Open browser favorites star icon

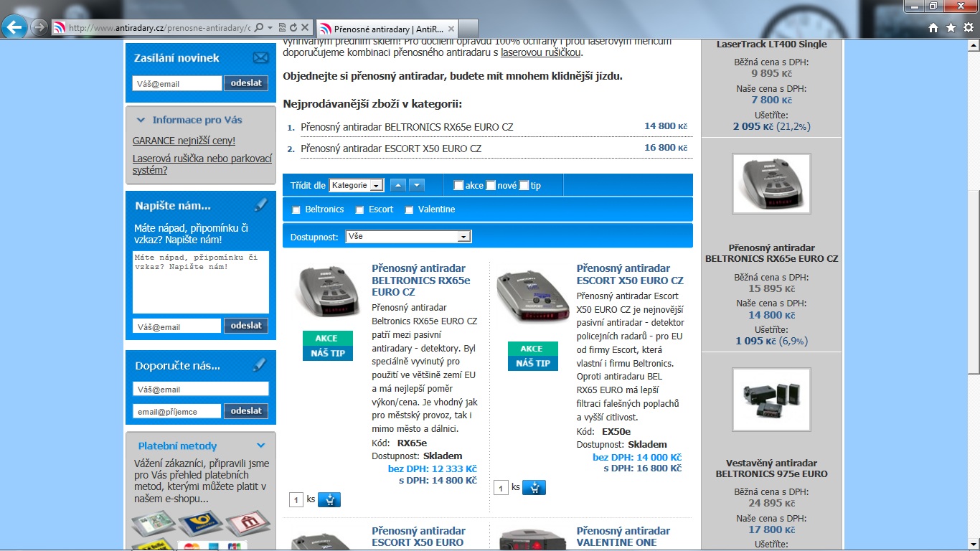[x=951, y=28]
